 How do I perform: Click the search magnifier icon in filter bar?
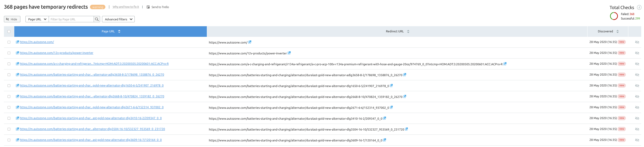coord(97,19)
